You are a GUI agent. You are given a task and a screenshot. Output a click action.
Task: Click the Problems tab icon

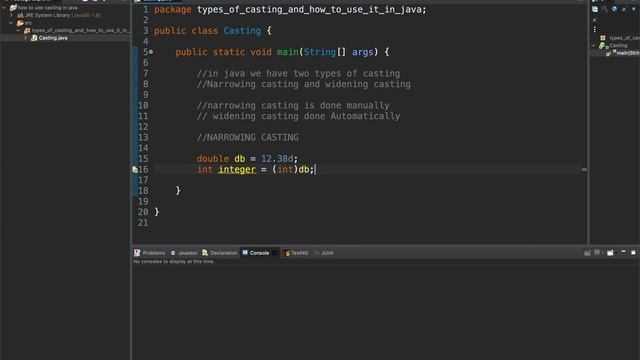[x=137, y=253]
